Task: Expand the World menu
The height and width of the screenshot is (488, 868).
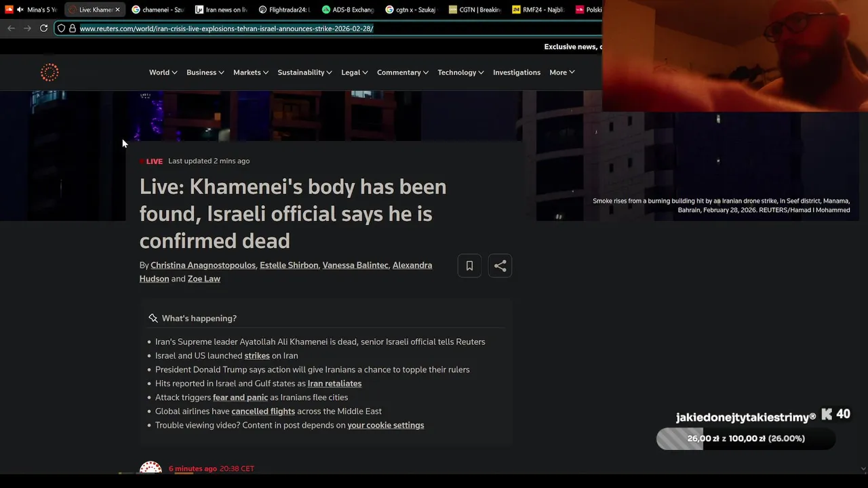Action: tap(163, 73)
